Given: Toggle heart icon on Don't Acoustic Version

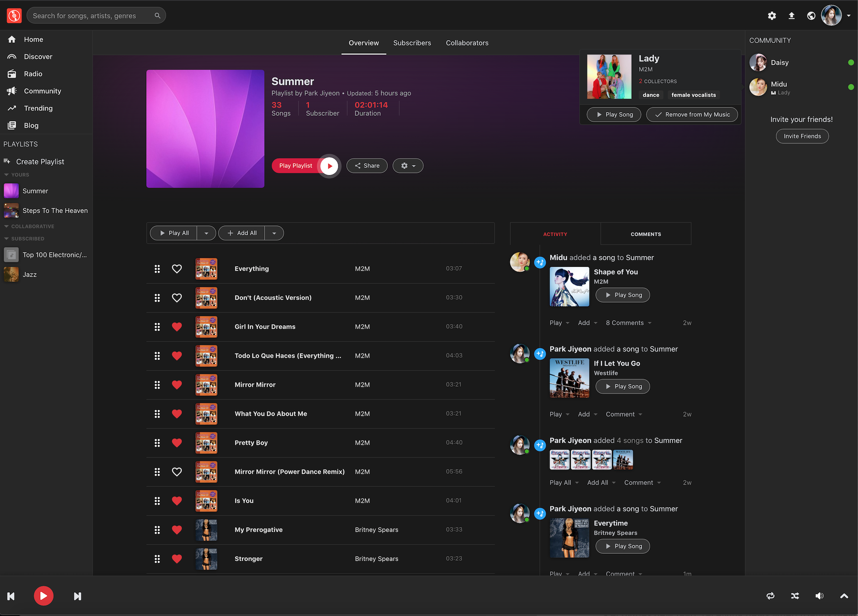Looking at the screenshot, I should tap(177, 297).
